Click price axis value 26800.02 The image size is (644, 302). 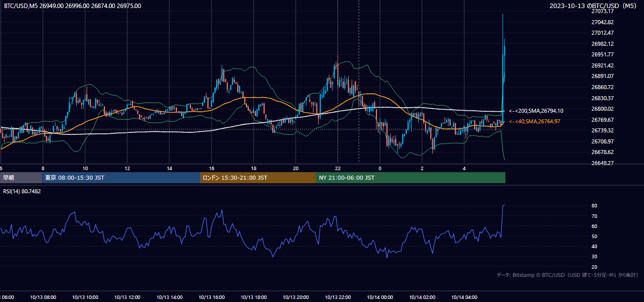[x=602, y=109]
